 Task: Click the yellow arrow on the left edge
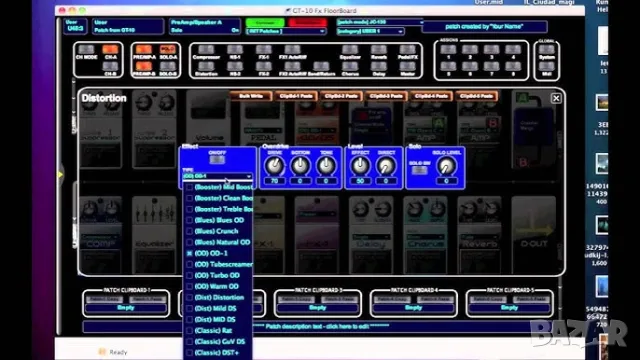(61, 175)
